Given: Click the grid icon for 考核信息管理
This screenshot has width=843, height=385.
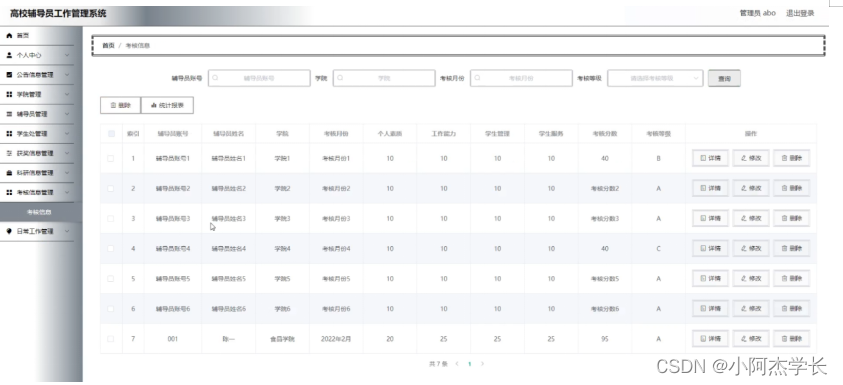Looking at the screenshot, I should tap(9, 192).
